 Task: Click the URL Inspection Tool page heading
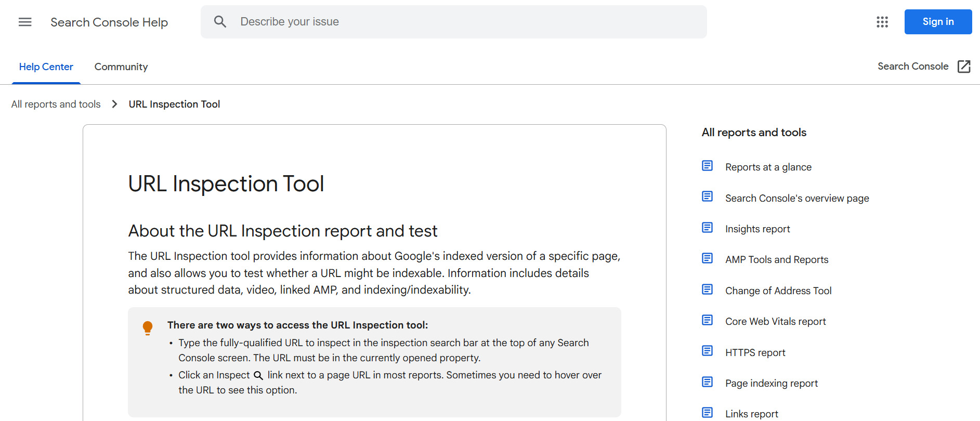click(226, 184)
